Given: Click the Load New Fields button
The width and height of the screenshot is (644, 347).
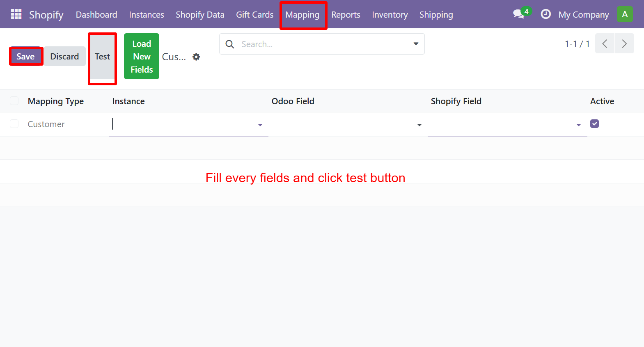Looking at the screenshot, I should pyautogui.click(x=142, y=56).
